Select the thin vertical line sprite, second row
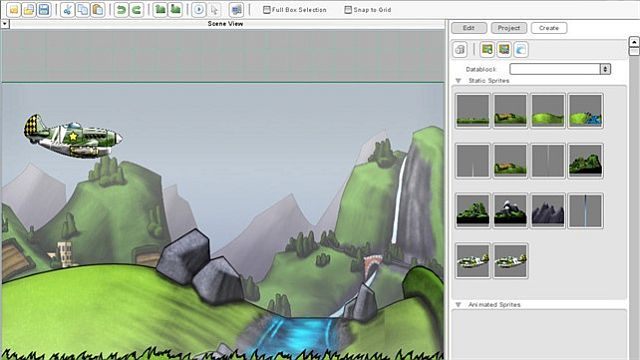 pyautogui.click(x=548, y=161)
